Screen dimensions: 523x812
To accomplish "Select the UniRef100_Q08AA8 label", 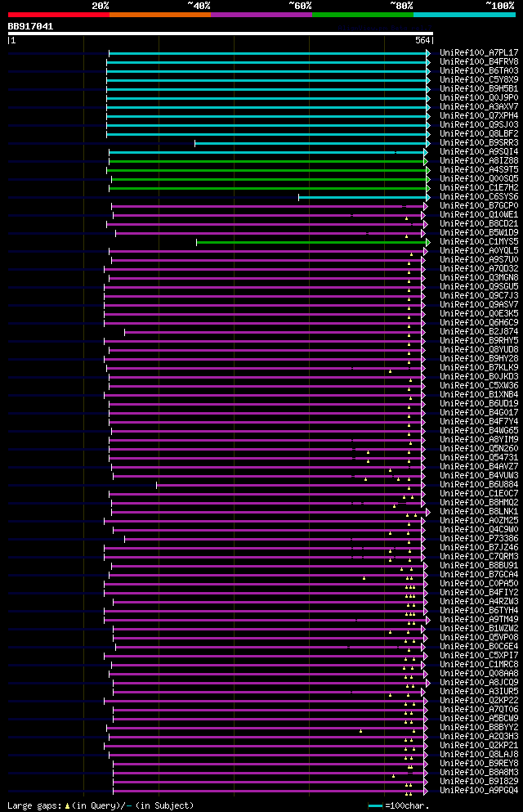I will [x=479, y=673].
